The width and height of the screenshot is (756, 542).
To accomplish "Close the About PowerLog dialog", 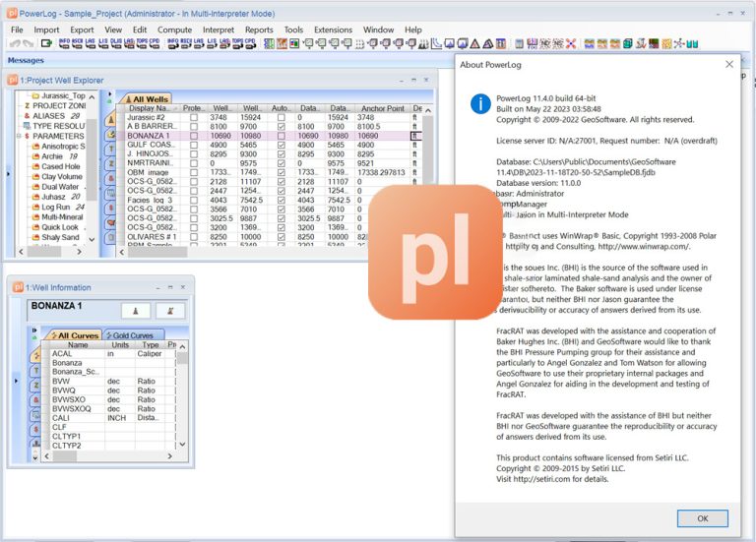I will [729, 64].
